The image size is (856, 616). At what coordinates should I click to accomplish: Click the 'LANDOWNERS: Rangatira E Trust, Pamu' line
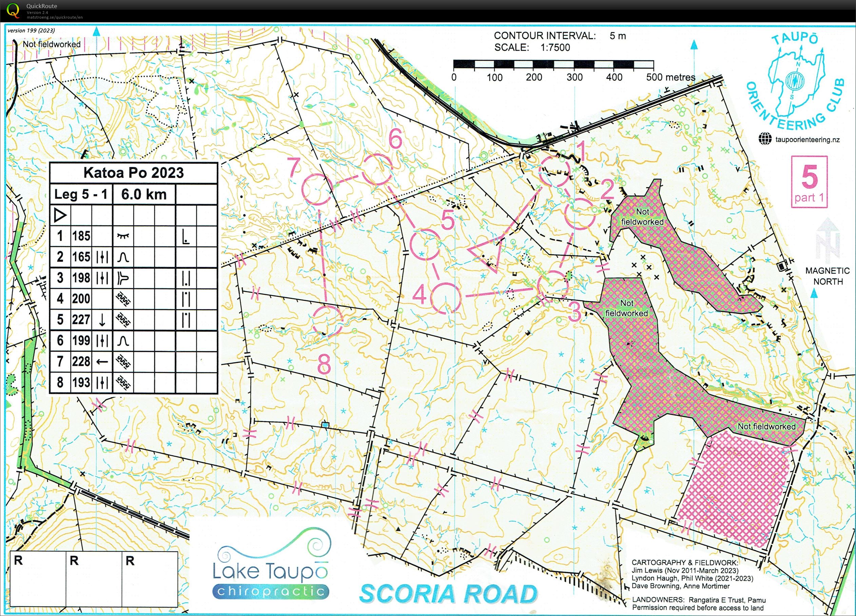point(699,600)
